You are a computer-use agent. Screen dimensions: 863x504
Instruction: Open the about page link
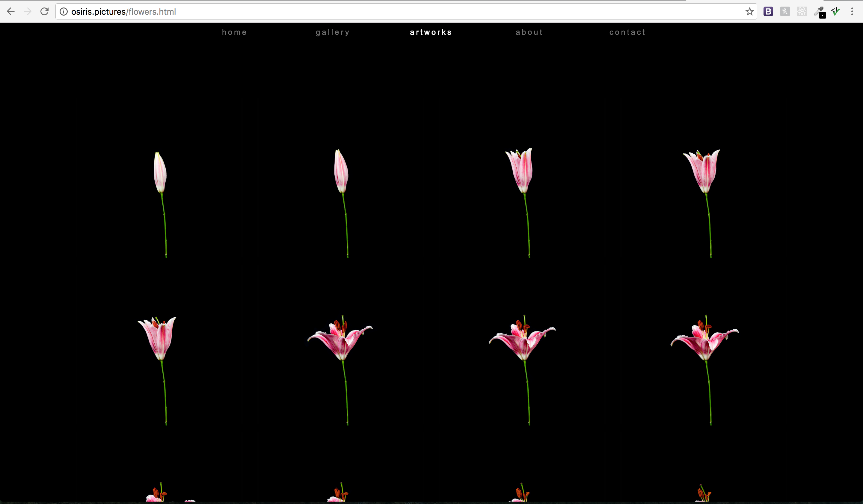pyautogui.click(x=529, y=32)
